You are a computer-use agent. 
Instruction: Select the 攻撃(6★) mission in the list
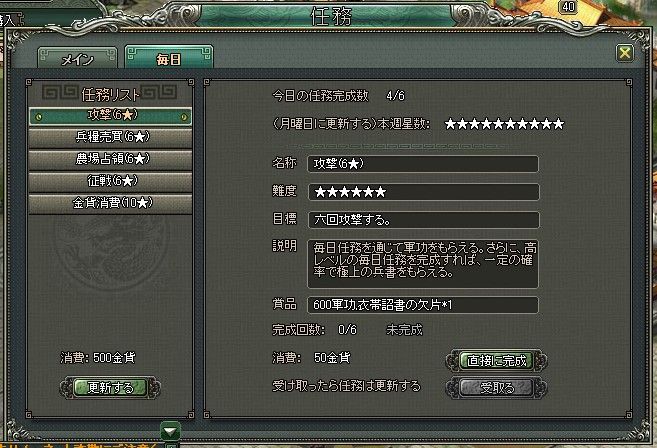click(111, 116)
